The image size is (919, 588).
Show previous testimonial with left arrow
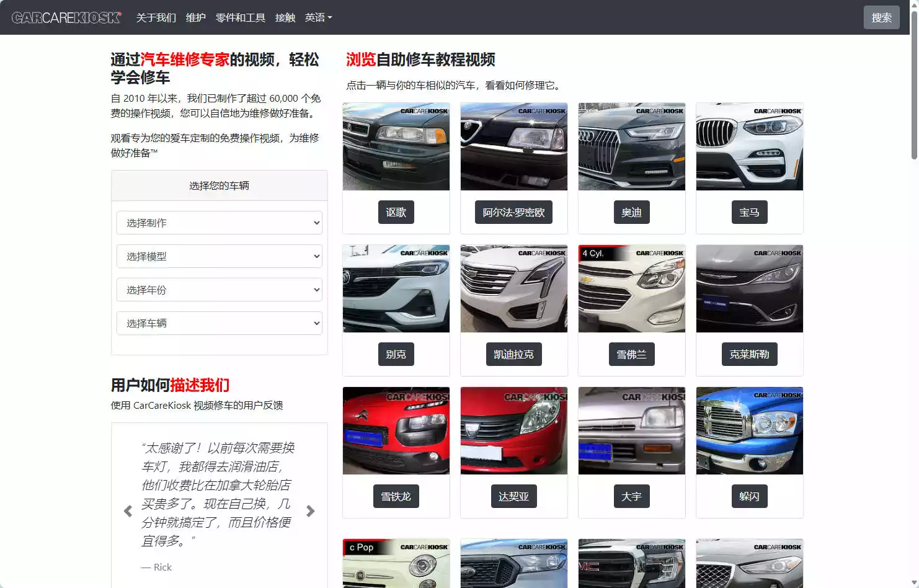[x=128, y=511]
